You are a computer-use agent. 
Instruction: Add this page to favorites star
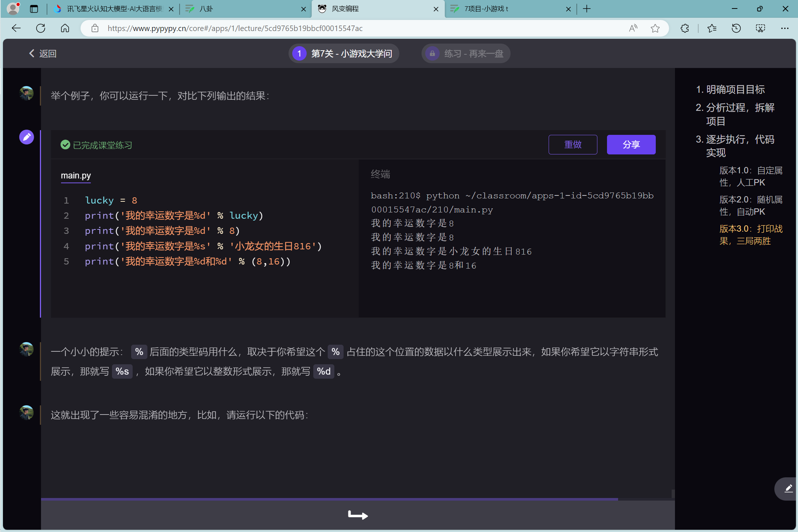pyautogui.click(x=655, y=28)
